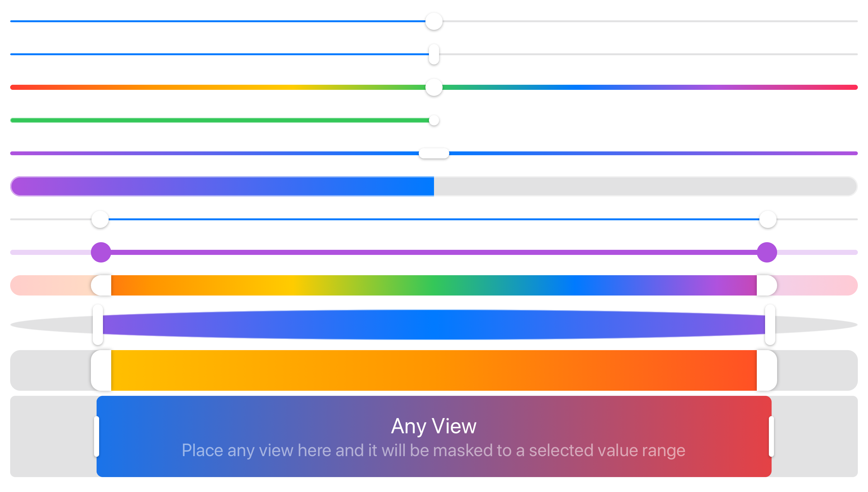The image size is (868, 492).
Task: Click the left white handle of the rainbow range bar
Action: click(x=101, y=286)
